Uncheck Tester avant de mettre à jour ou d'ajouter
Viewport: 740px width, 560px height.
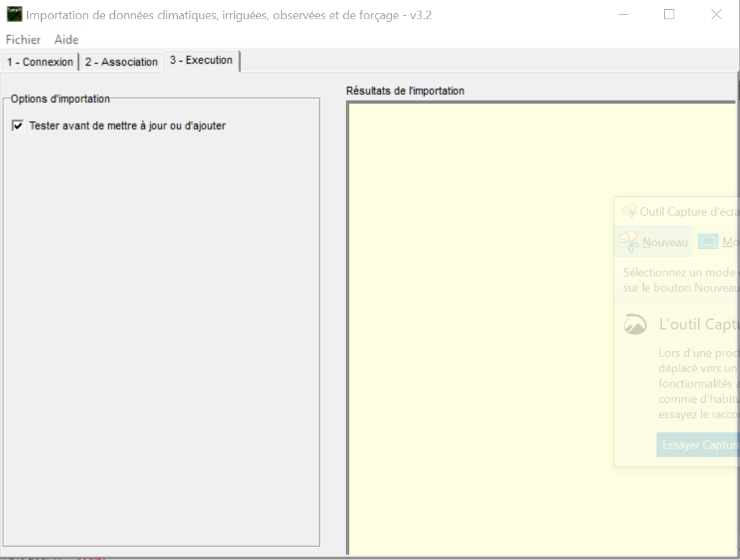click(x=17, y=125)
